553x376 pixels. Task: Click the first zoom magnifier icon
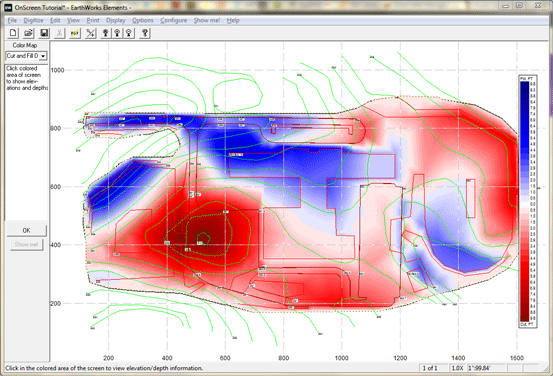pos(105,33)
